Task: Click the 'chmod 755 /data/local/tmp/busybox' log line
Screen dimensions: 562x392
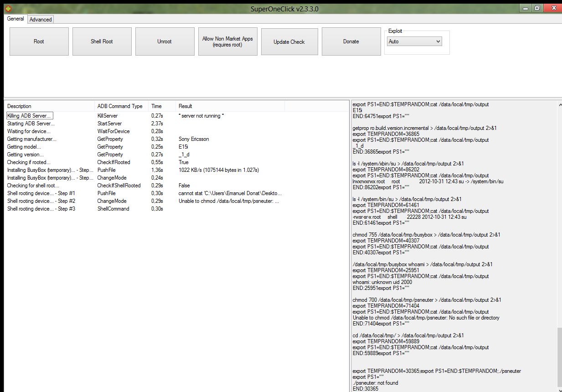Action: point(426,235)
